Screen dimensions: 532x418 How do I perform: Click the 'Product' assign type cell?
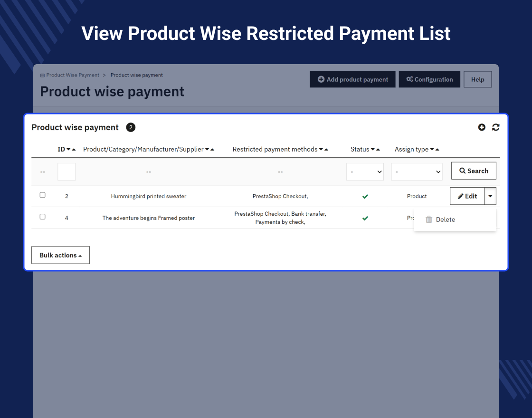[417, 196]
